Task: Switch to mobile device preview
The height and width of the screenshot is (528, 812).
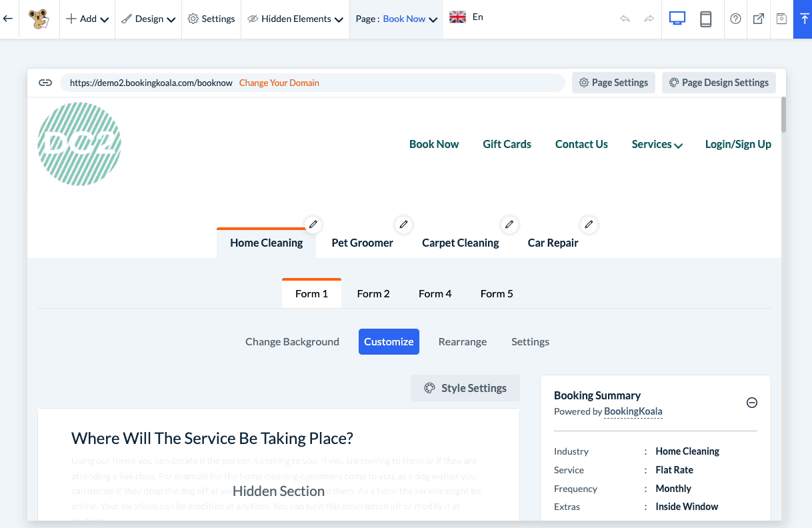Action: (x=706, y=19)
